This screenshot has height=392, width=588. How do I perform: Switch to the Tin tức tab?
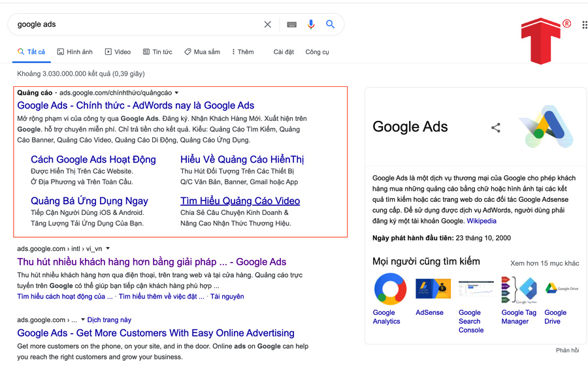(157, 52)
